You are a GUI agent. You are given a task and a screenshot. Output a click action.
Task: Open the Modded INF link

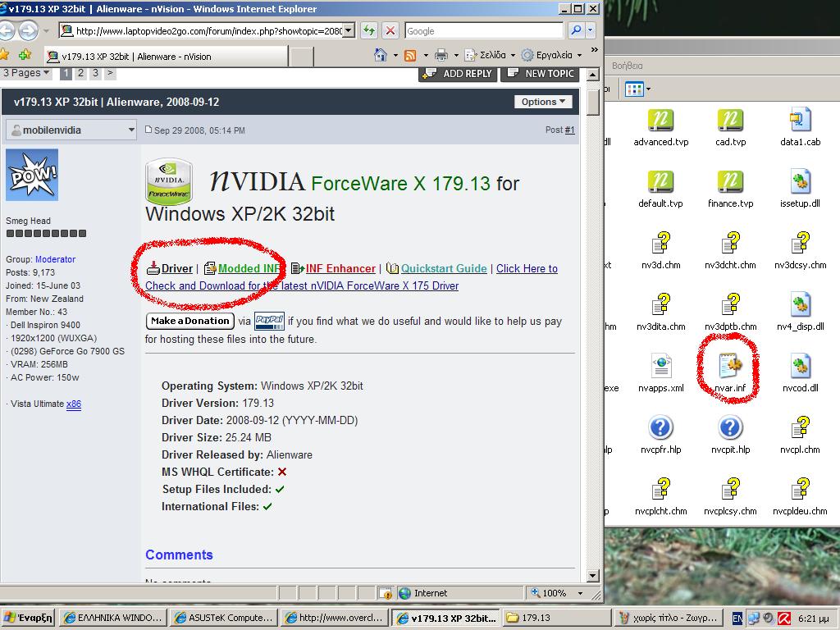pyautogui.click(x=249, y=268)
